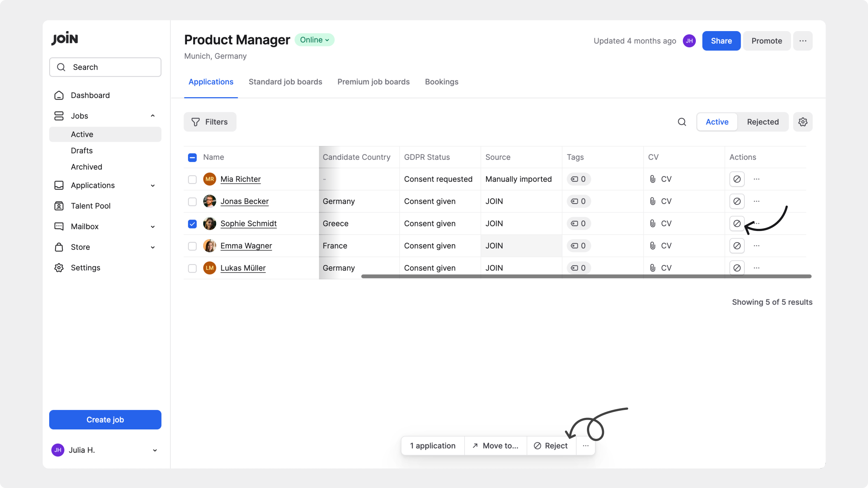This screenshot has height=488, width=868.
Task: Click the horizontal table scrollbar
Action: point(586,277)
